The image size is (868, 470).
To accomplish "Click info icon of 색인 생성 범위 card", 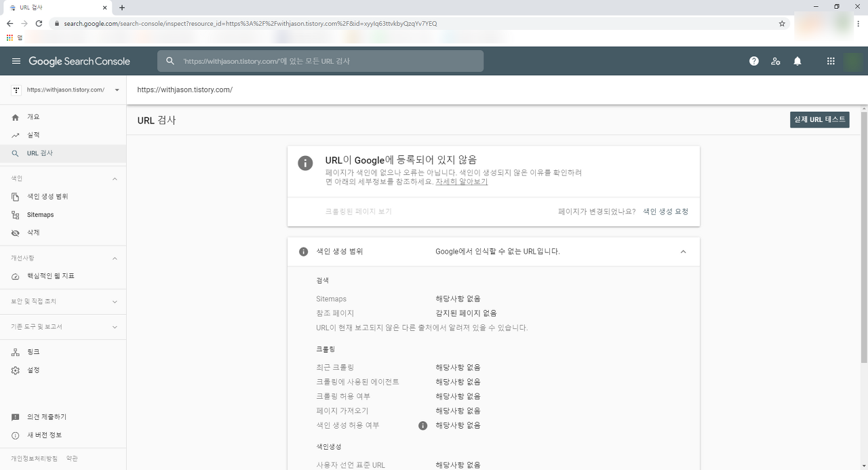I will pos(304,252).
